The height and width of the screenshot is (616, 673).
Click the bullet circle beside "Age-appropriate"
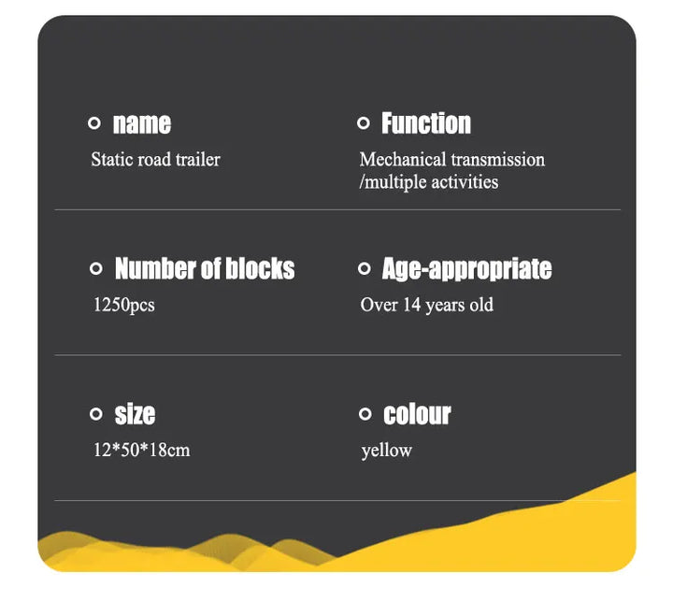(365, 269)
